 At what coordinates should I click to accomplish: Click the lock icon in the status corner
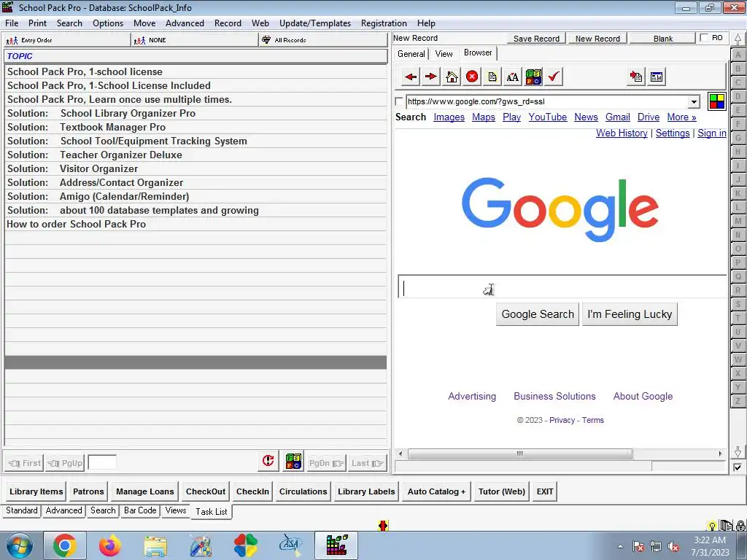pos(741,526)
